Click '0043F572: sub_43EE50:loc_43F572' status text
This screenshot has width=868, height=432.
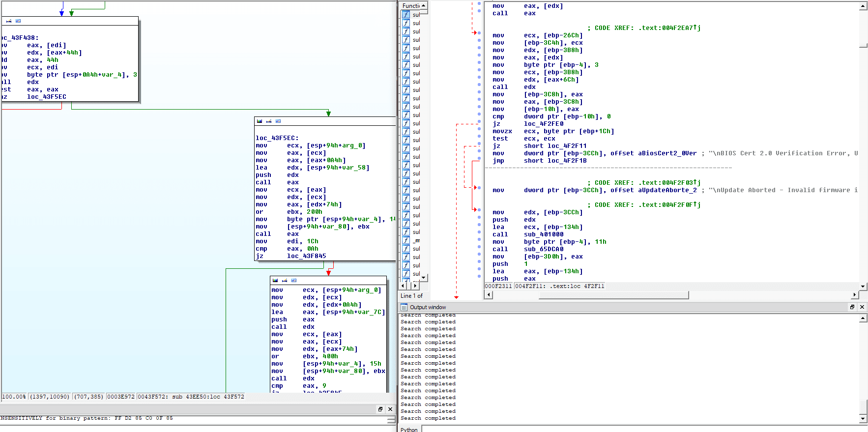click(x=191, y=397)
